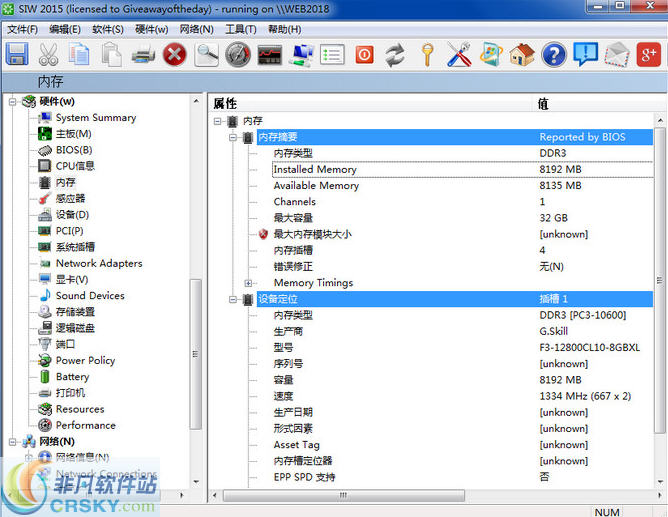The width and height of the screenshot is (668, 517).
Task: Open the 编辑(E) menu
Action: coord(65,29)
